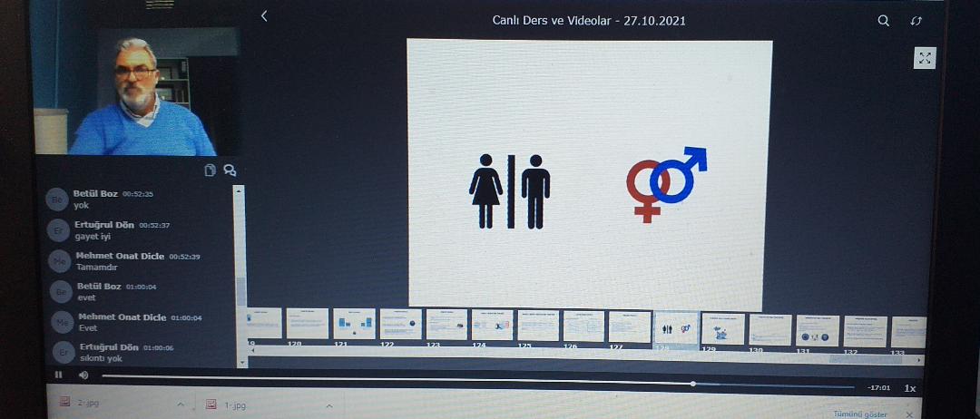Click the chat message 'yok'
This screenshot has width=980, height=419.
[82, 206]
